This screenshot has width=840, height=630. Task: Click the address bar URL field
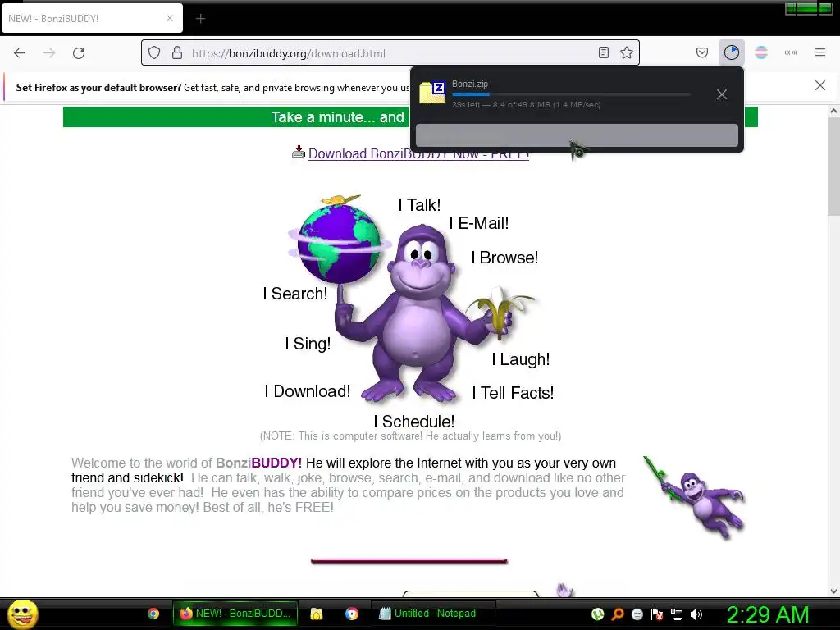pos(391,53)
